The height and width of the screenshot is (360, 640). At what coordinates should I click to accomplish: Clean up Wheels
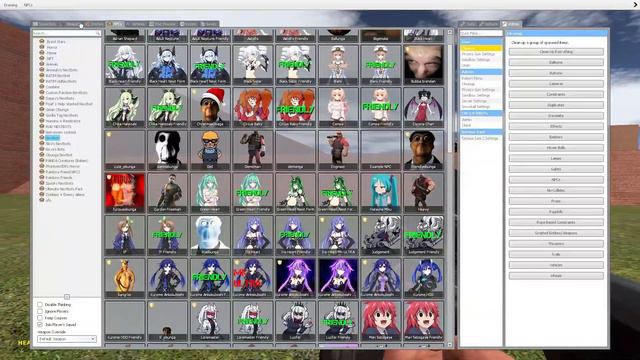coord(556,276)
